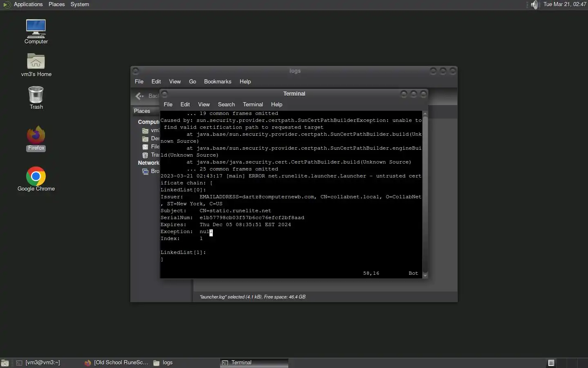Click the 'Subject: CN=static.runelite.net' line in the terminal
Image resolution: width=588 pixels, height=368 pixels.
pos(216,211)
